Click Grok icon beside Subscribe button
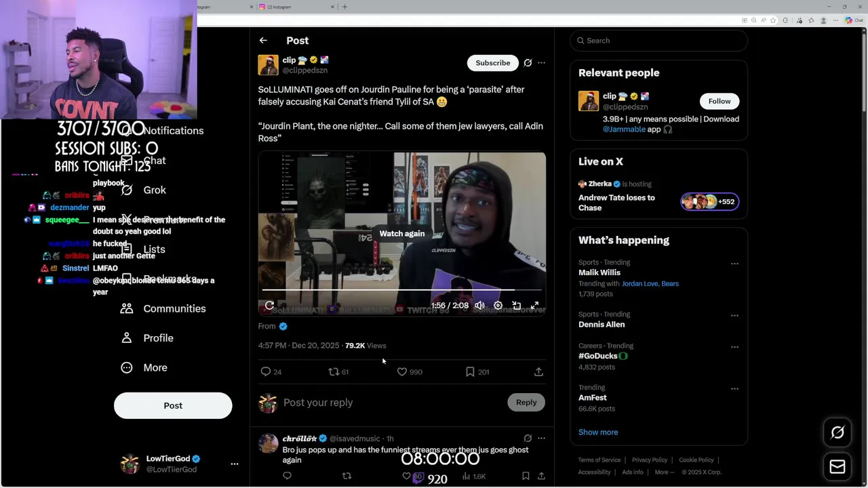Screen dimensions: 868x488 pyautogui.click(x=528, y=63)
